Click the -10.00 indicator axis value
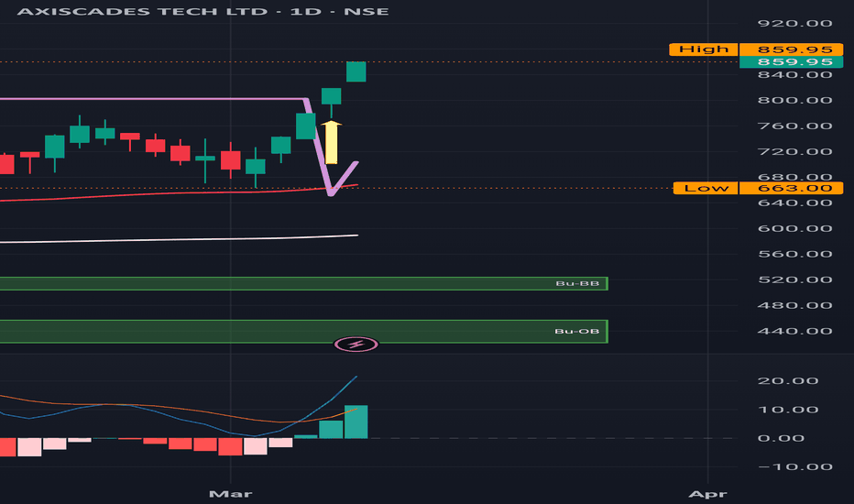The image size is (854, 504). click(x=794, y=467)
